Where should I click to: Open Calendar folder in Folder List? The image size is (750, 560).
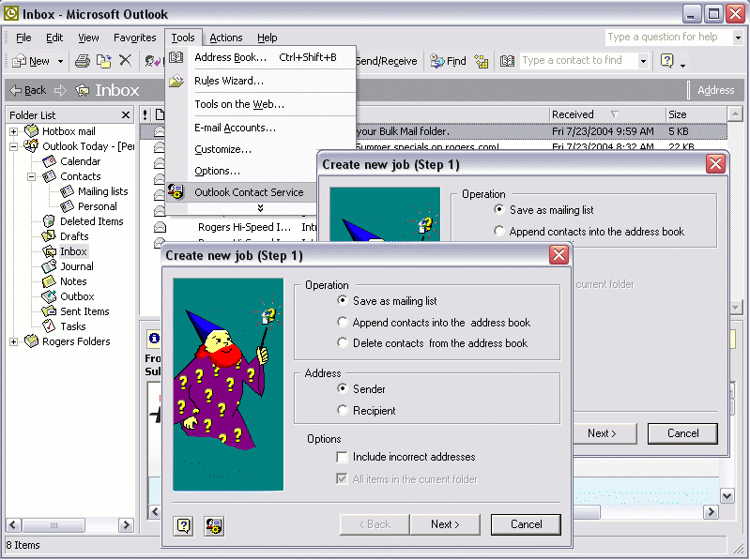coord(80,161)
